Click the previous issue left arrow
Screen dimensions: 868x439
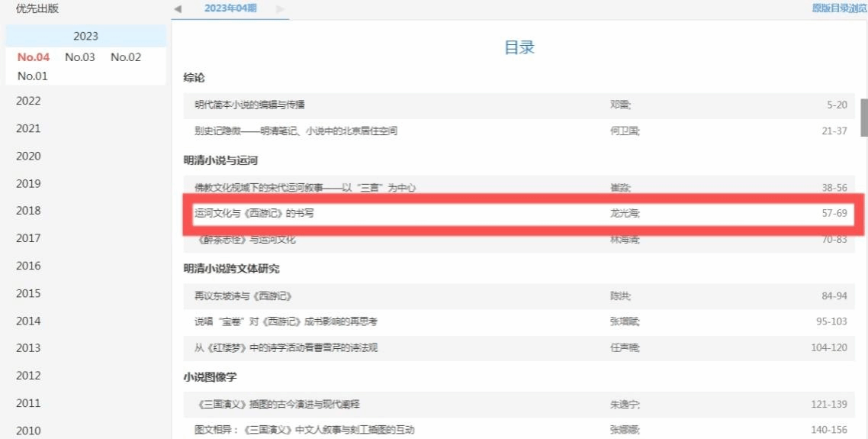tap(178, 8)
